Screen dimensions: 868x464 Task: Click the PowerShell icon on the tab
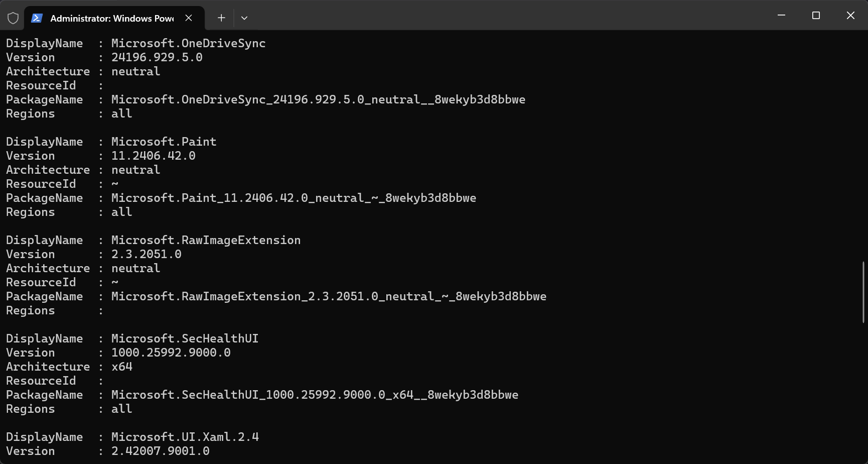point(37,18)
